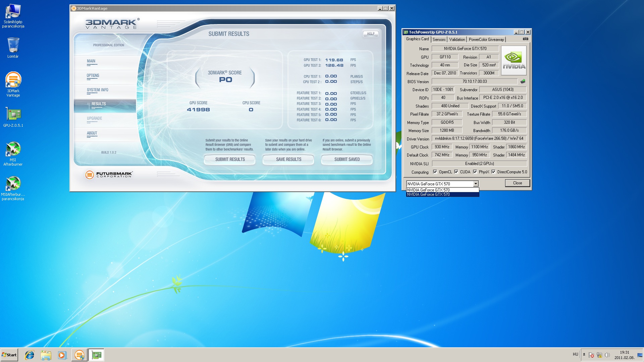The height and width of the screenshot is (362, 644).
Task: Toggle the PhysX checkbox
Action: pos(475,172)
